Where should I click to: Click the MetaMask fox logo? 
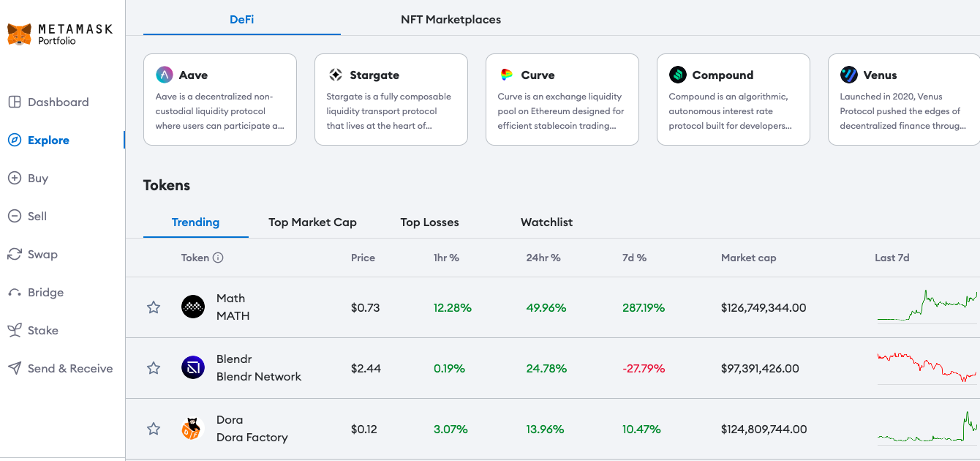point(19,34)
